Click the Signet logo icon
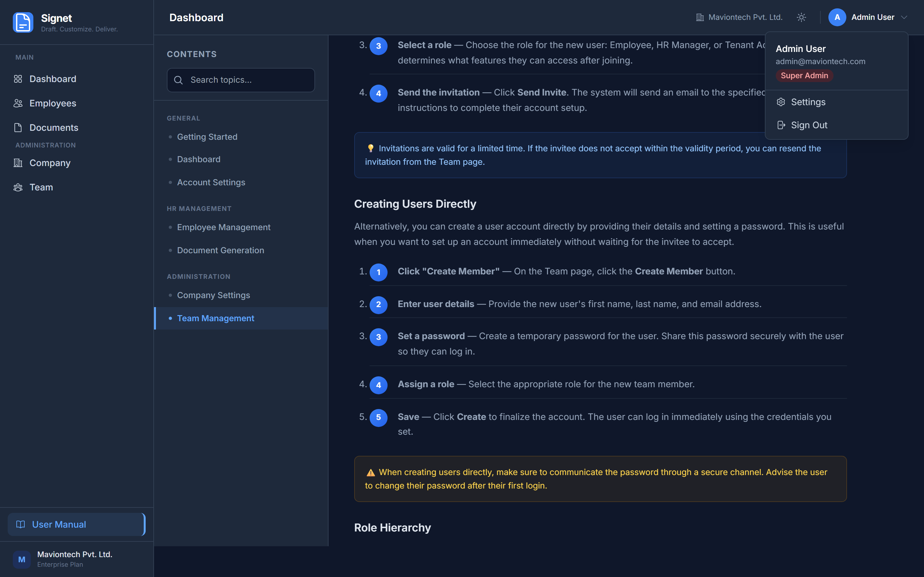The image size is (924, 577). click(x=23, y=22)
